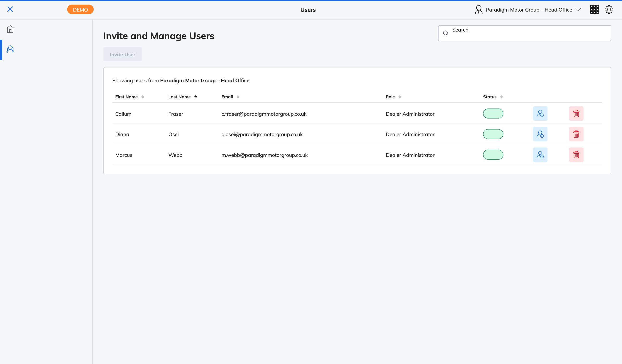Select email d.osei@paradigmmotorgroup.co.uk
This screenshot has height=364, width=622.
coord(262,134)
